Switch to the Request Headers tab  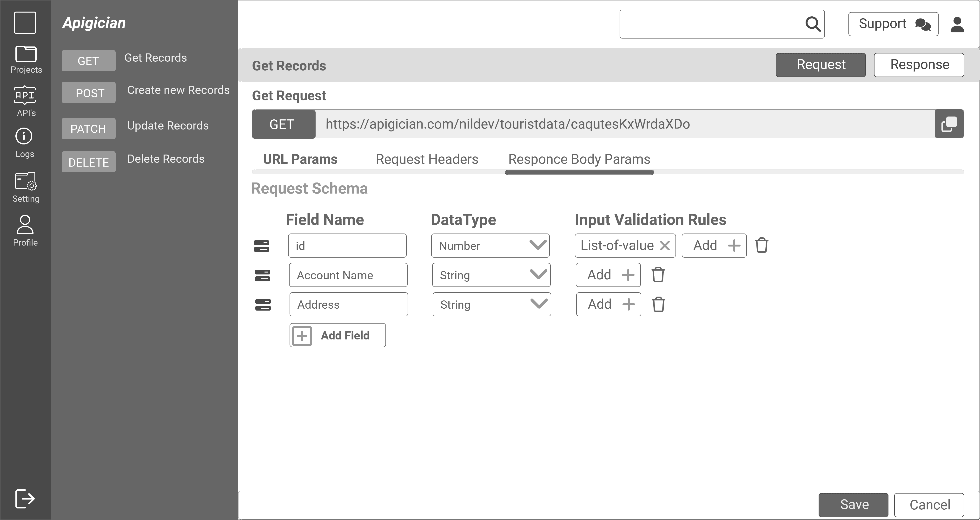tap(427, 159)
